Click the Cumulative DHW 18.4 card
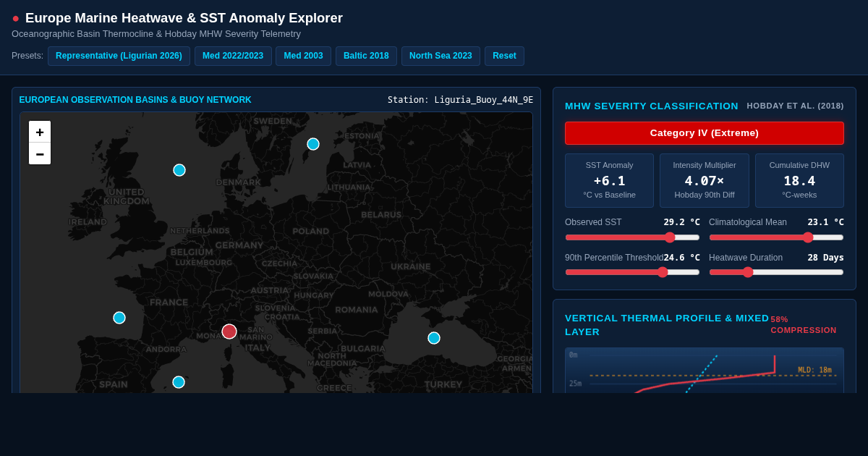This screenshot has width=868, height=456. [799, 181]
